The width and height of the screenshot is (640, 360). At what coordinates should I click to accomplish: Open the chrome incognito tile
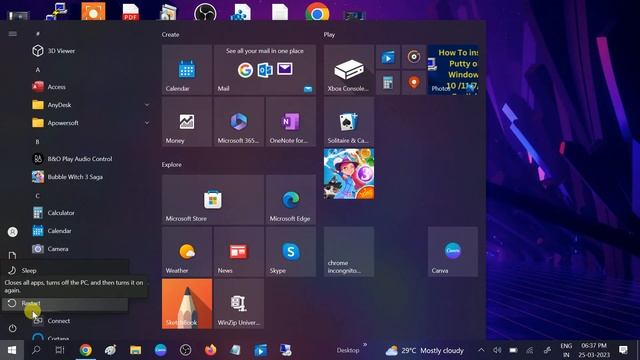pyautogui.click(x=349, y=252)
